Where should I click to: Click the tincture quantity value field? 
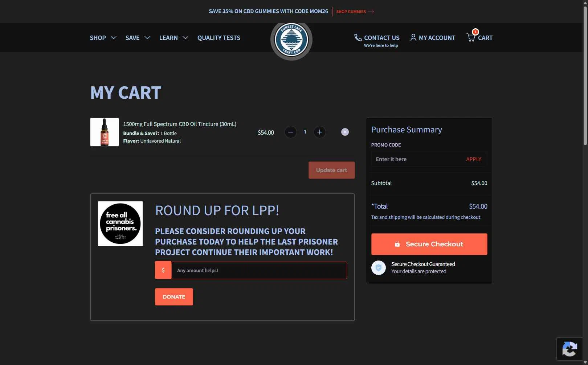coord(305,132)
